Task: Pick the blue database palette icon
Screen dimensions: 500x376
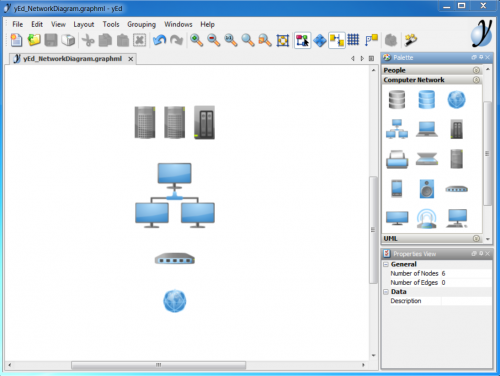Action: click(x=427, y=99)
